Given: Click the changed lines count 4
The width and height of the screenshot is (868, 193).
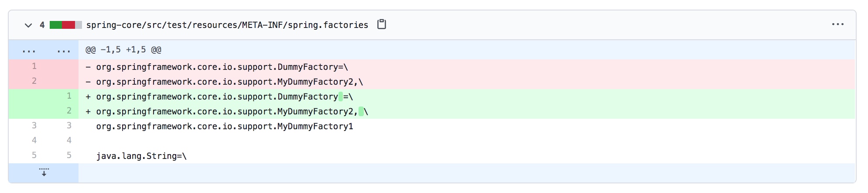Looking at the screenshot, I should (x=42, y=25).
